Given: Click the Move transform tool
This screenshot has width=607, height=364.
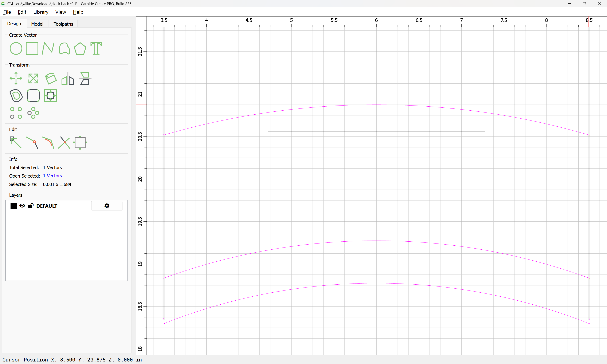Looking at the screenshot, I should (16, 79).
